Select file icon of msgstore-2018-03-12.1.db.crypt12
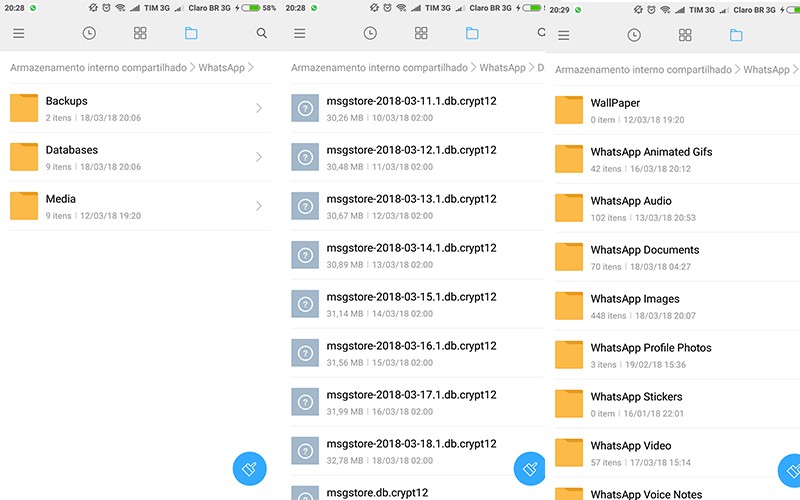800x500 pixels. point(305,157)
